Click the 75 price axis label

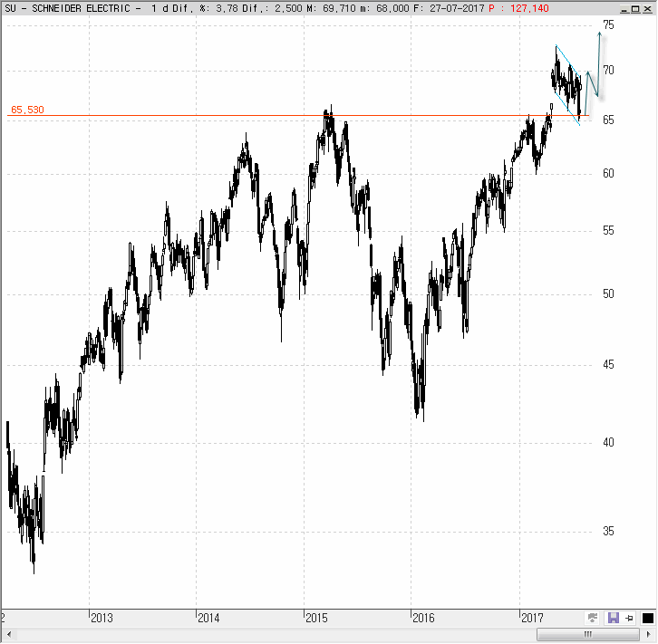(608, 25)
